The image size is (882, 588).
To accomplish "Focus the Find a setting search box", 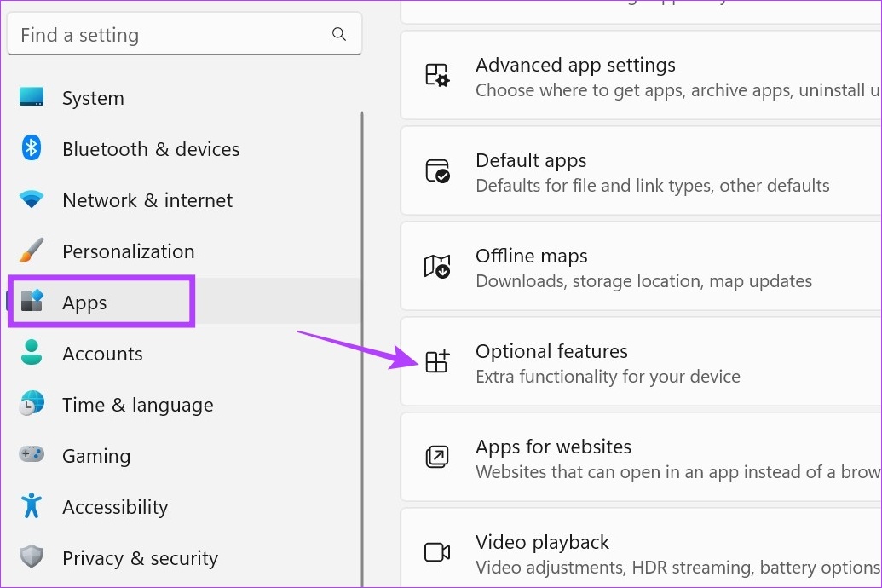I will (x=185, y=34).
